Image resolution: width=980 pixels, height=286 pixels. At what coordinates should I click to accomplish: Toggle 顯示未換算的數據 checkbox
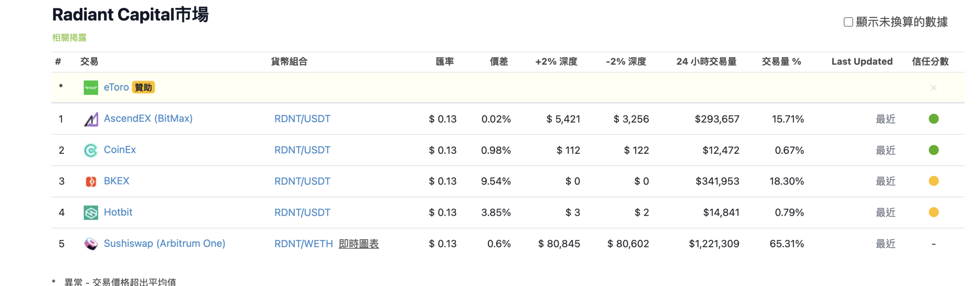click(848, 22)
